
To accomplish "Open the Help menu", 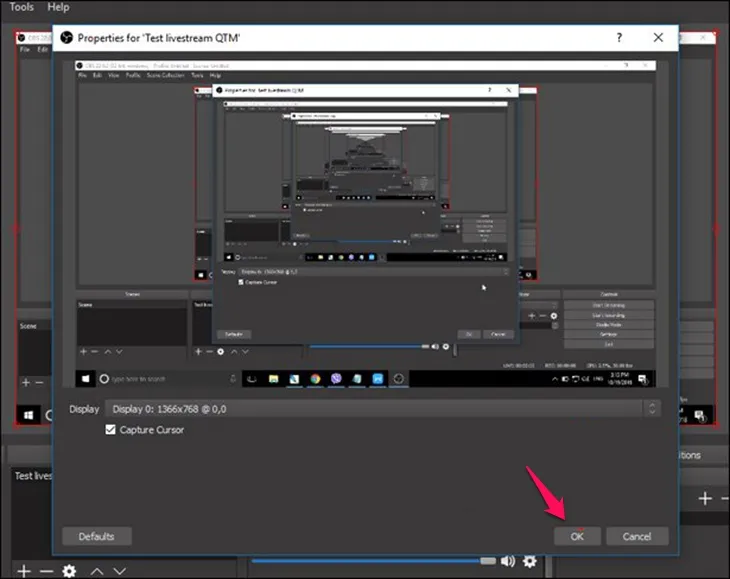I will click(58, 7).
